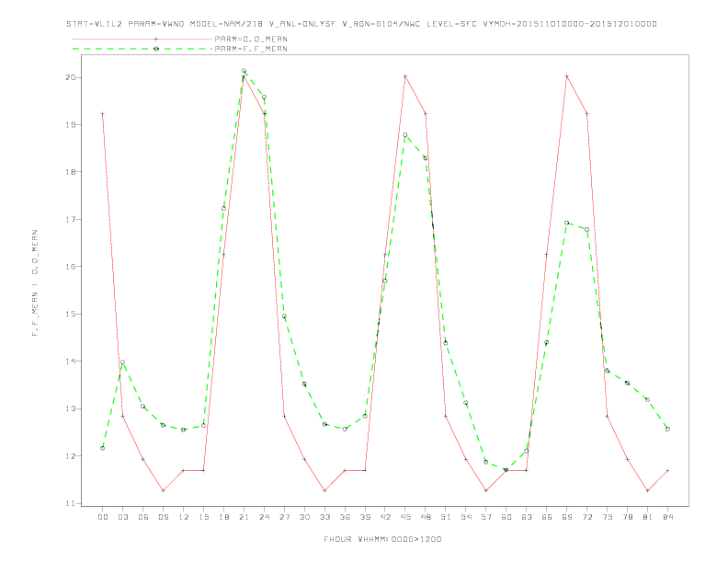728x563 pixels.
Task: Click the x-axis tick label 81
Action: [x=648, y=517]
